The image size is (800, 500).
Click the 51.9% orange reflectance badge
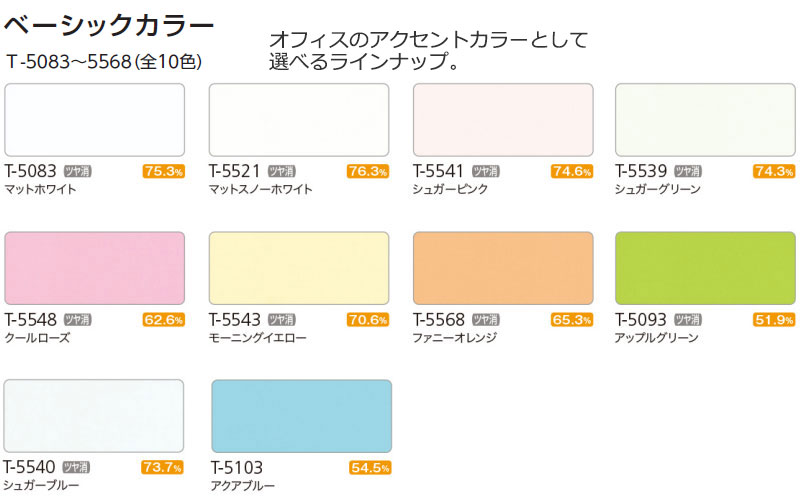point(774,320)
